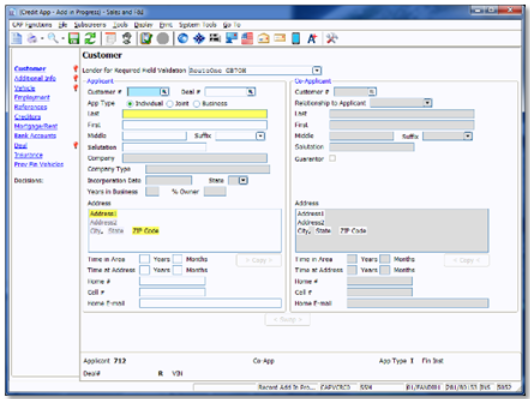The image size is (530, 399).
Task: Click the crossed wrench tools icon
Action: click(332, 38)
